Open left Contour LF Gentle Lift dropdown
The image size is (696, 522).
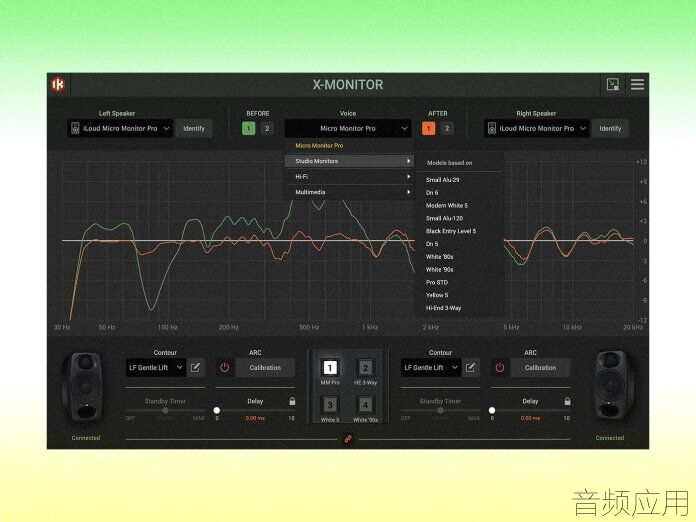coord(155,368)
